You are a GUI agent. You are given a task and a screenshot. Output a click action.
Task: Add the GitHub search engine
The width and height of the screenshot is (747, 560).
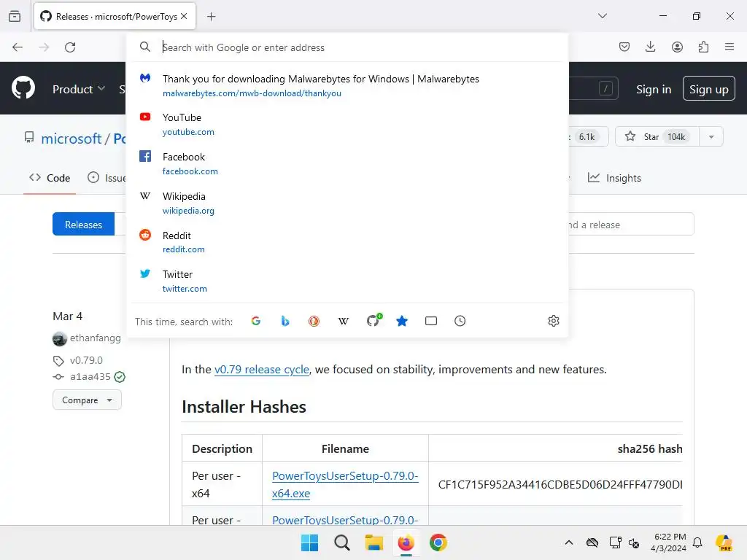[373, 321]
